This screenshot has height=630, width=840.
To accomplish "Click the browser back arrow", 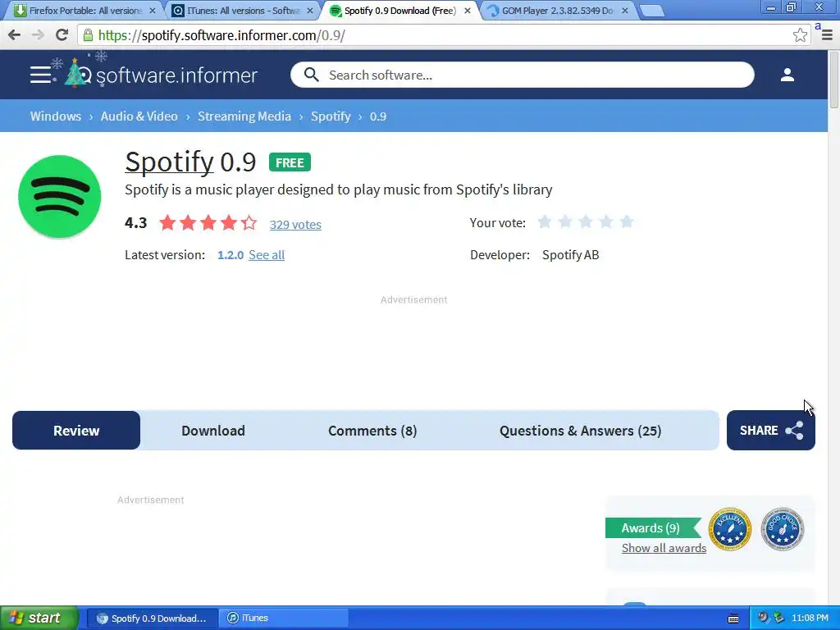I will coord(15,35).
